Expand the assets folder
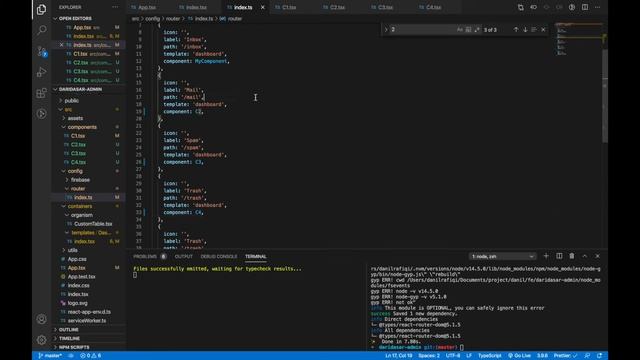The image size is (640, 360). (75, 118)
